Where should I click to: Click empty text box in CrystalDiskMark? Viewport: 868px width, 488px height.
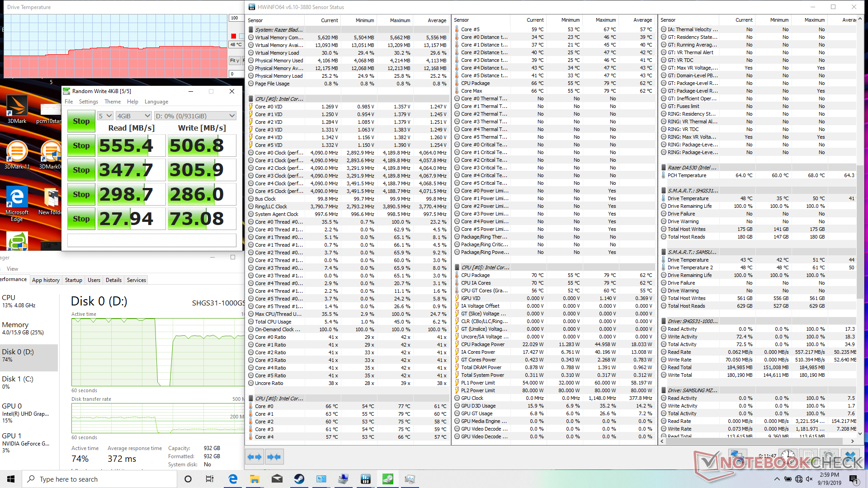[152, 240]
